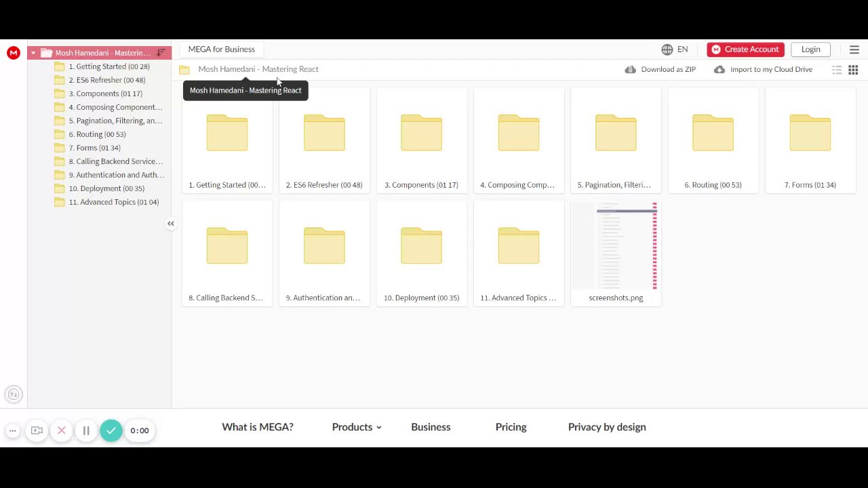
Task: Open recorder more options (three dots)
Action: coord(12,430)
